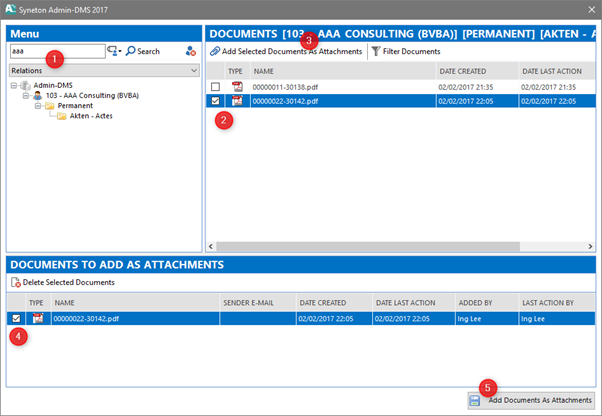Screen dimensions: 602x416
Task: Click the search text field containing aaa
Action: [55, 51]
